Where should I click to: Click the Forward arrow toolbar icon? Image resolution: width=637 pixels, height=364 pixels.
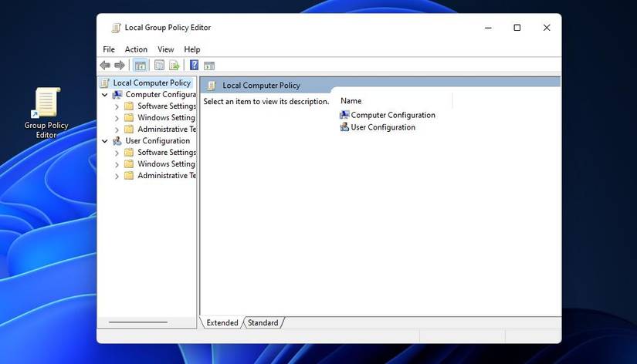coord(120,66)
